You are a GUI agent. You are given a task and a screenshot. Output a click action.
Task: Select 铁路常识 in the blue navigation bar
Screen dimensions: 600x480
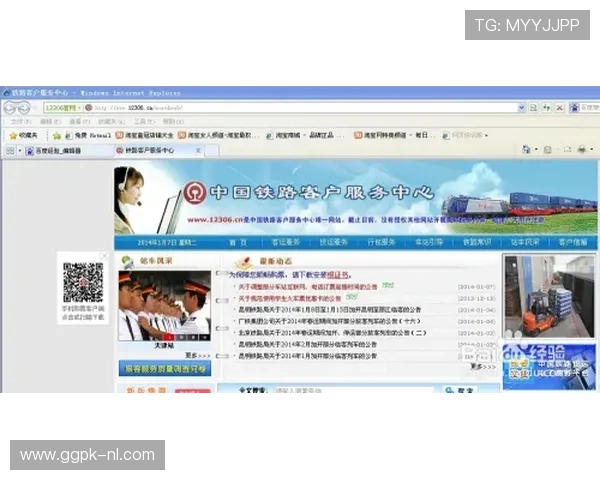point(477,242)
